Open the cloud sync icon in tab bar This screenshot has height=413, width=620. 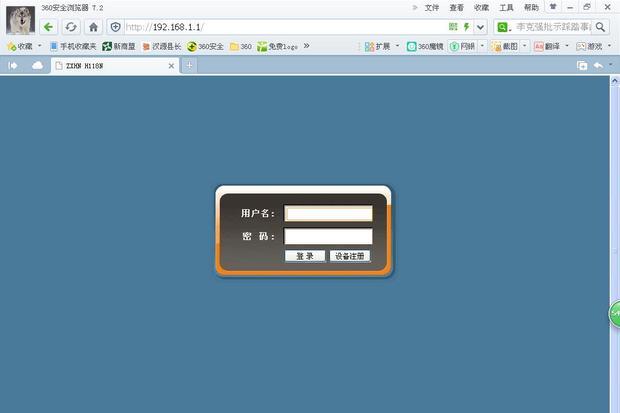point(38,65)
